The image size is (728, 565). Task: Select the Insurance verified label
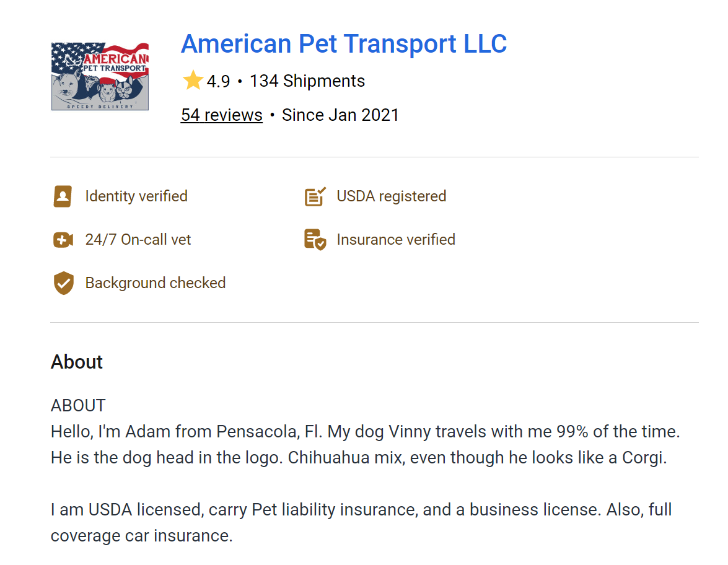tap(396, 240)
